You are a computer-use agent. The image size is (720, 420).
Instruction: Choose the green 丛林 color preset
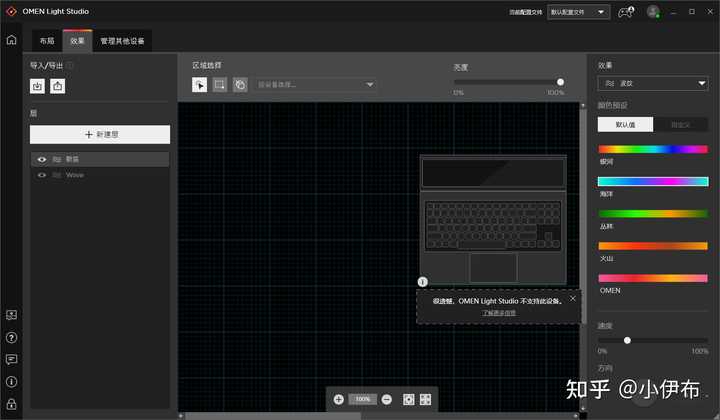pyautogui.click(x=652, y=213)
